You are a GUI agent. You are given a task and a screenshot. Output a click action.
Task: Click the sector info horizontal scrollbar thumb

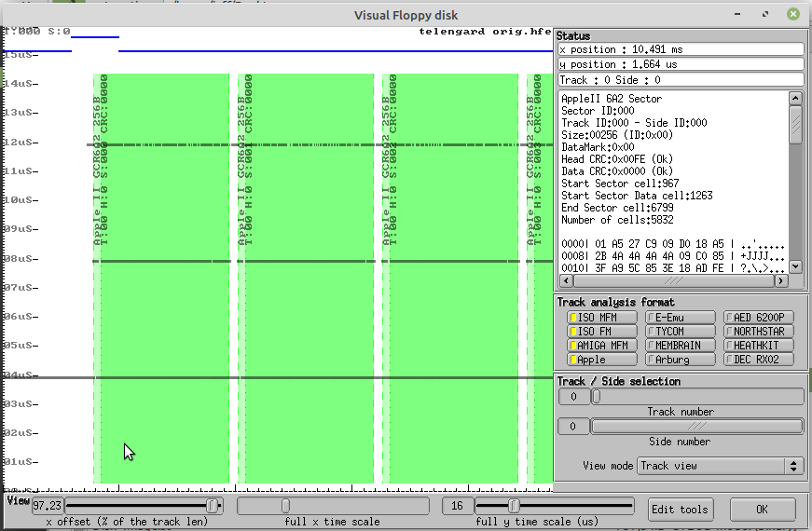673,280
